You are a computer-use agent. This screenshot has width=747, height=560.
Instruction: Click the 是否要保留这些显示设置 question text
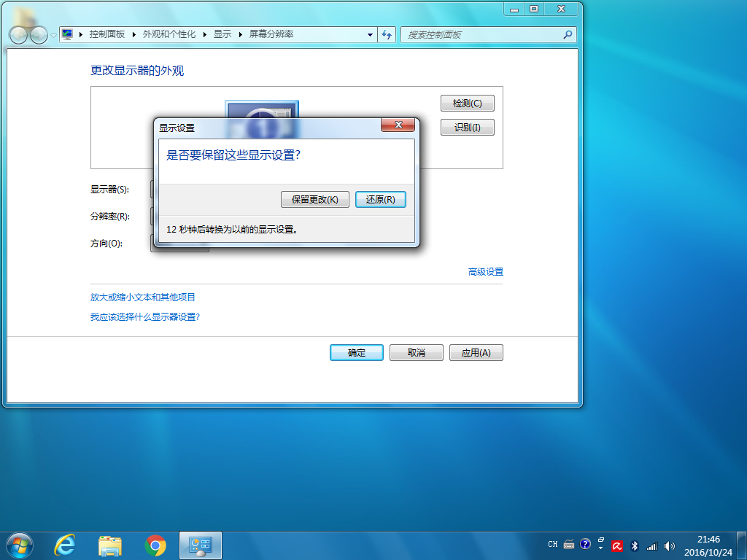tap(233, 155)
